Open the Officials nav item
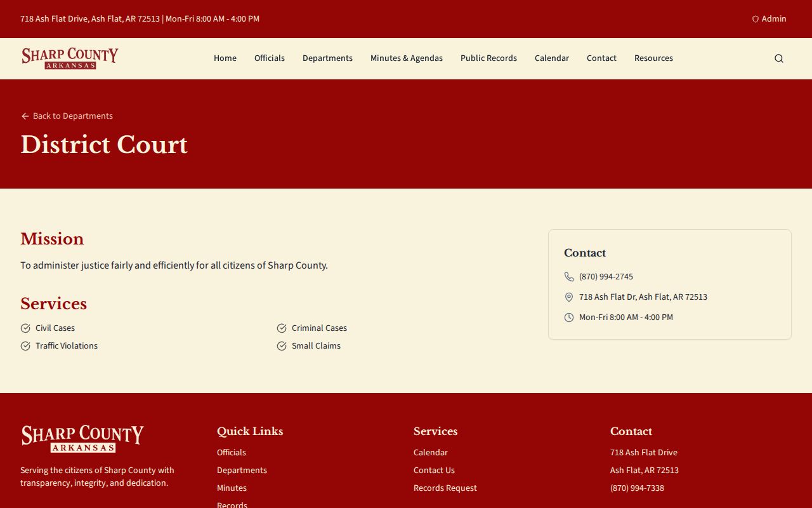 coord(270,58)
